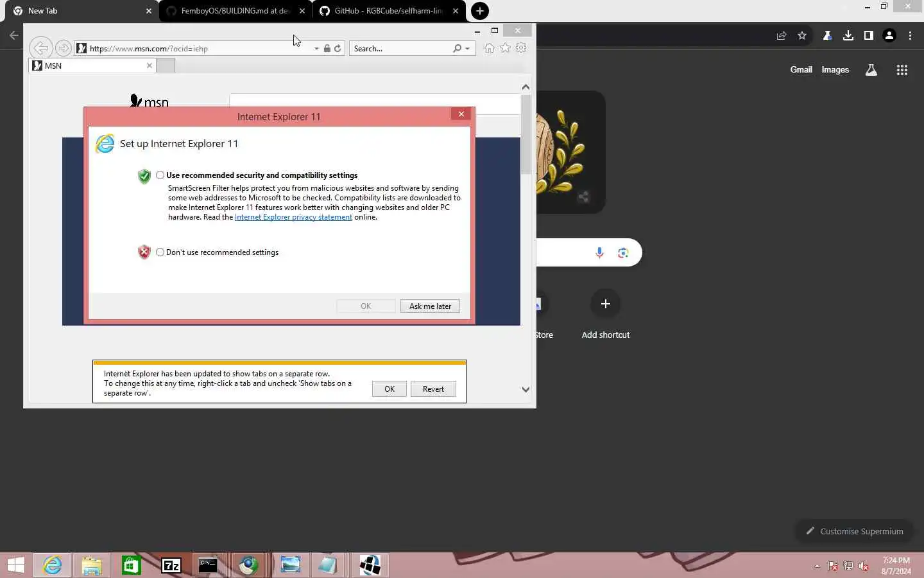Open the Images link
The width and height of the screenshot is (924, 578).
point(835,70)
